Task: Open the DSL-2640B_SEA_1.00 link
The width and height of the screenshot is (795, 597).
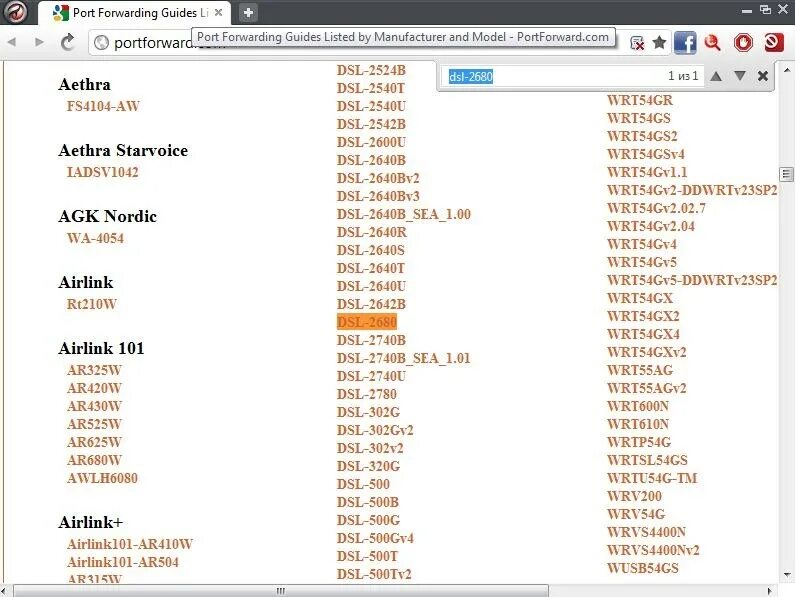Action: (404, 214)
